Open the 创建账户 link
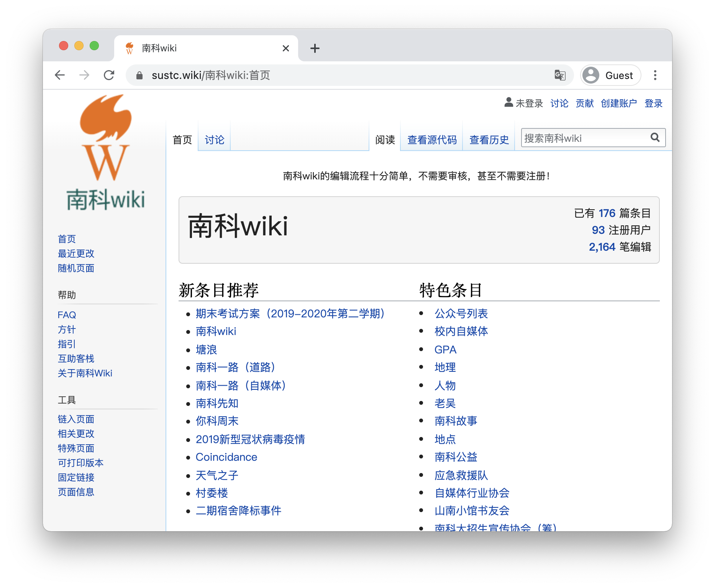 point(618,103)
